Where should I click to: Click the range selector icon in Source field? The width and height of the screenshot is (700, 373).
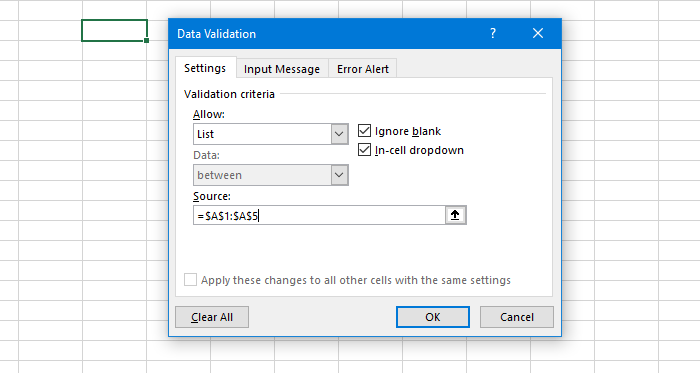click(455, 215)
